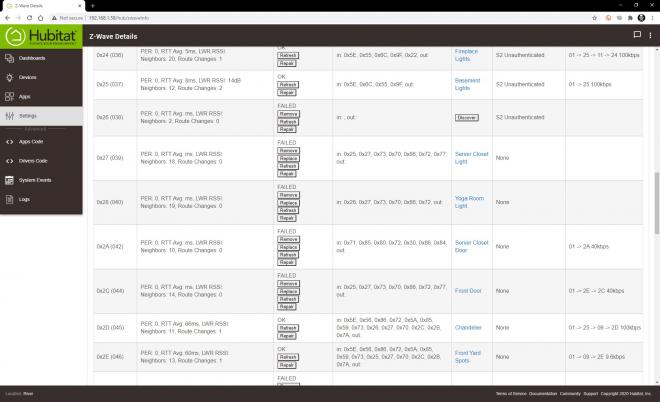Click the page vertical scrollbar thumb
The height and width of the screenshot is (402, 660).
point(657,203)
